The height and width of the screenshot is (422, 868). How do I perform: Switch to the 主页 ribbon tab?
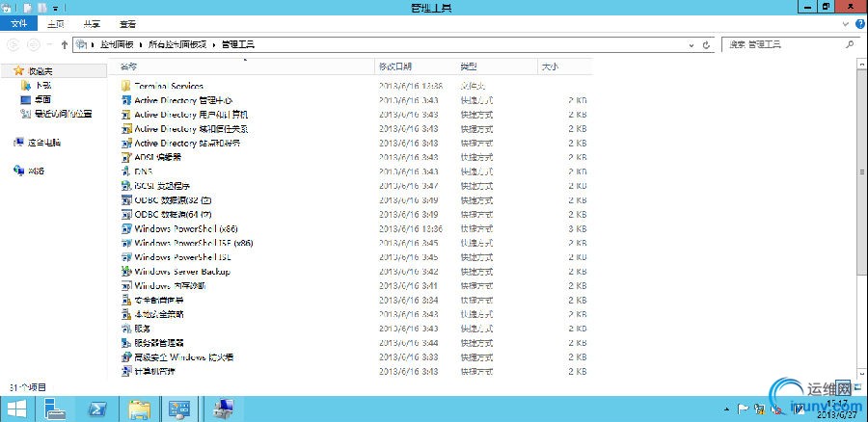coord(55,24)
